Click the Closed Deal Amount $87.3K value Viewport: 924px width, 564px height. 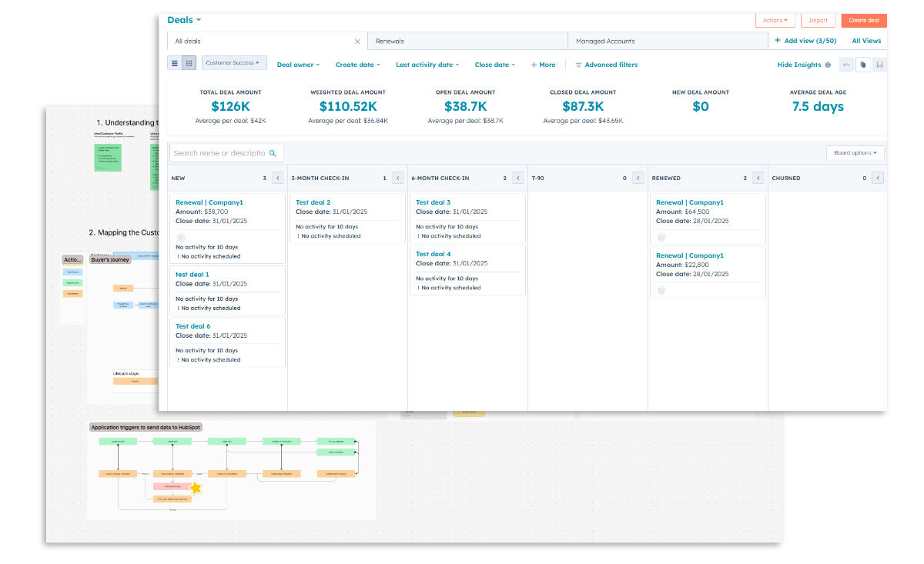[x=583, y=106]
